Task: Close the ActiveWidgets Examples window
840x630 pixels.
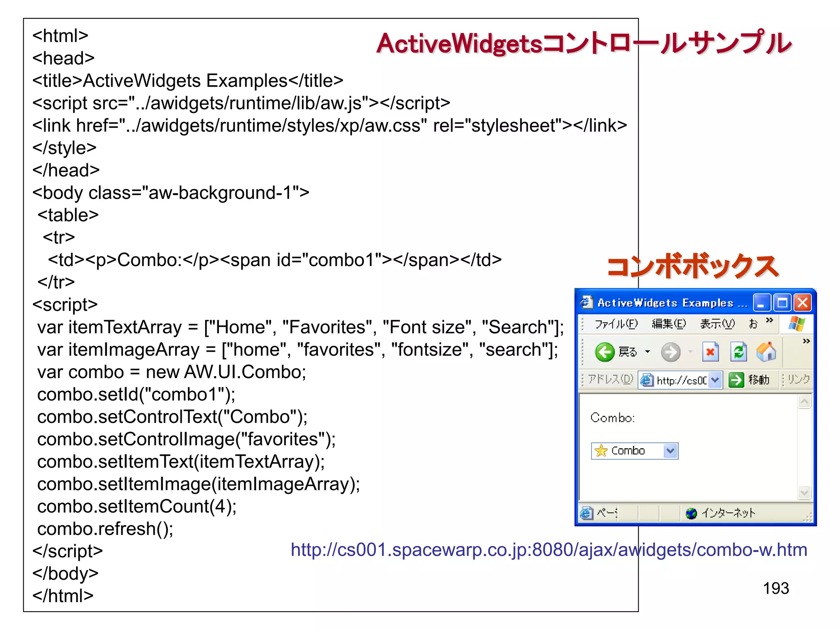Action: (x=803, y=303)
